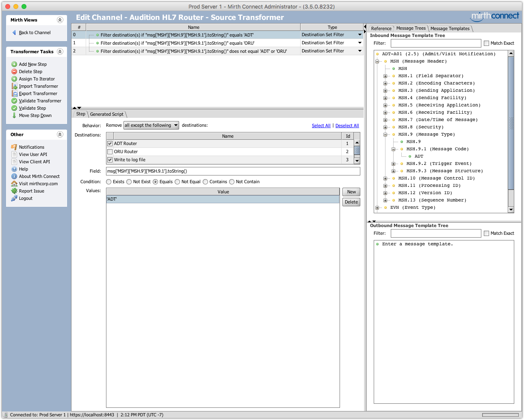524x420 pixels.
Task: Enable Match Exact for inbound template filter
Action: pos(486,43)
